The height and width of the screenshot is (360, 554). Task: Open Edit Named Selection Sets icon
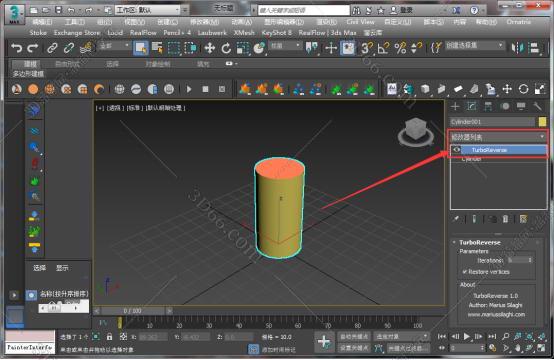(x=436, y=48)
